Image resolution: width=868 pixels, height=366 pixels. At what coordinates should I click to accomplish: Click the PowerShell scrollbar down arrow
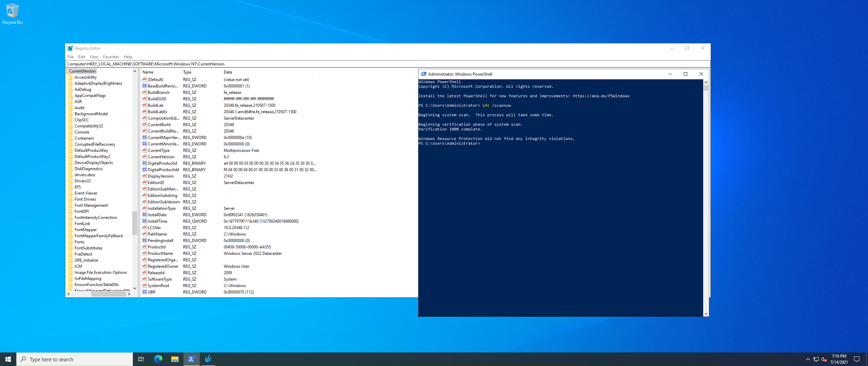(x=706, y=314)
